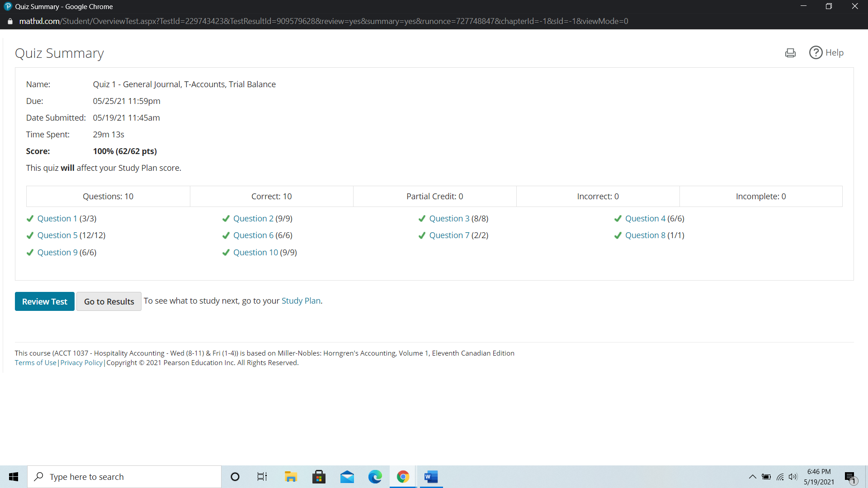Open File Explorer from the taskbar
This screenshot has width=868, height=488.
point(290,477)
